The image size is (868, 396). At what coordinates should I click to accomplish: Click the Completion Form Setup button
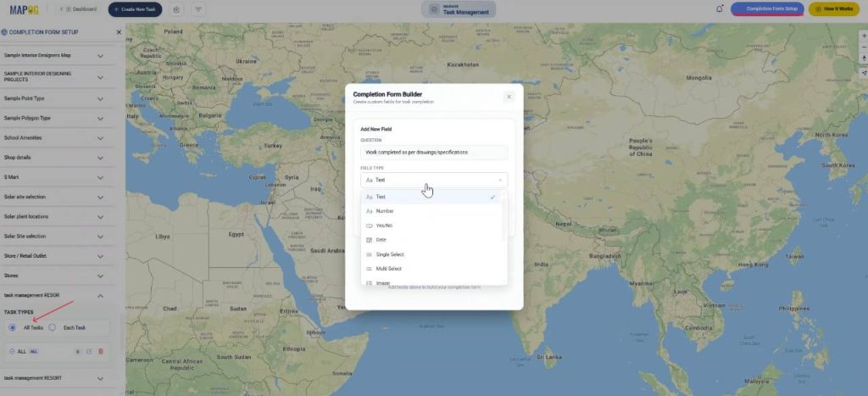point(767,8)
